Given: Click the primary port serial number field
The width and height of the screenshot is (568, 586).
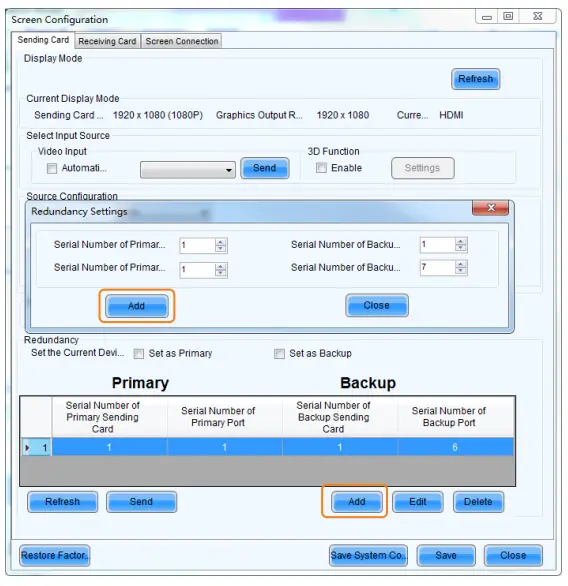Looking at the screenshot, I should coord(197,269).
